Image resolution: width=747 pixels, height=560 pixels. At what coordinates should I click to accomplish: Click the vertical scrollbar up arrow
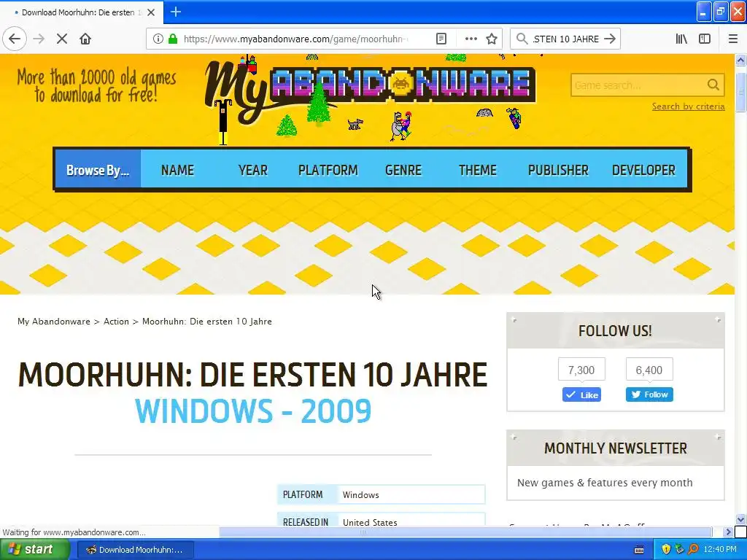(x=740, y=60)
